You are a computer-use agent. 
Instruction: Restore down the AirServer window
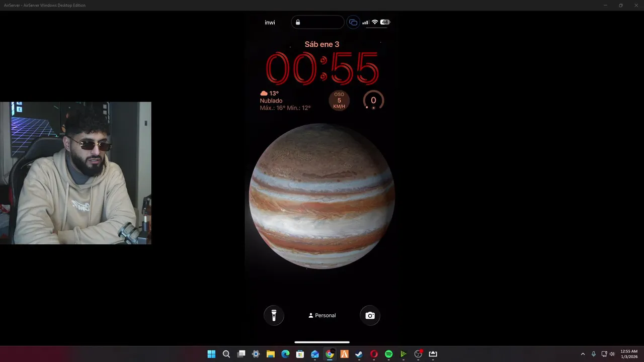point(620,5)
